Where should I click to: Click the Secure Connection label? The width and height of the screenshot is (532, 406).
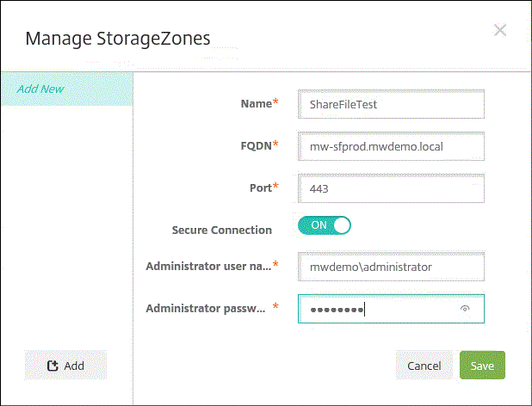click(222, 230)
